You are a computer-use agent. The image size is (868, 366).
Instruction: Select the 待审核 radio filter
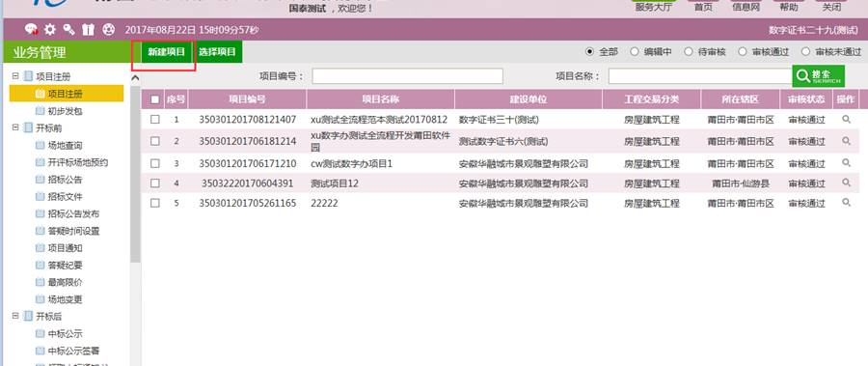[689, 51]
